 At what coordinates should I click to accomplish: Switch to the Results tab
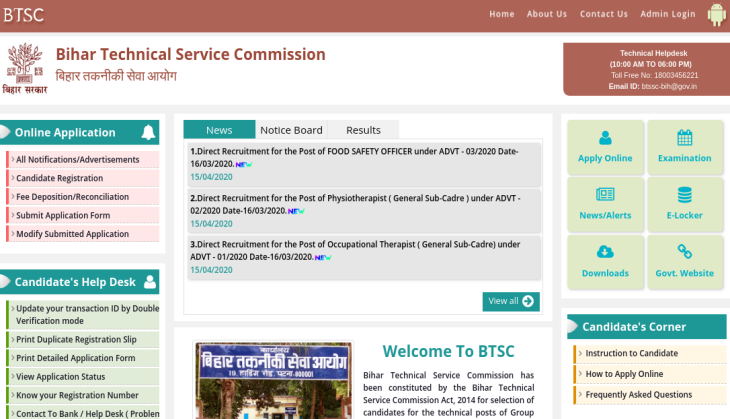[363, 130]
